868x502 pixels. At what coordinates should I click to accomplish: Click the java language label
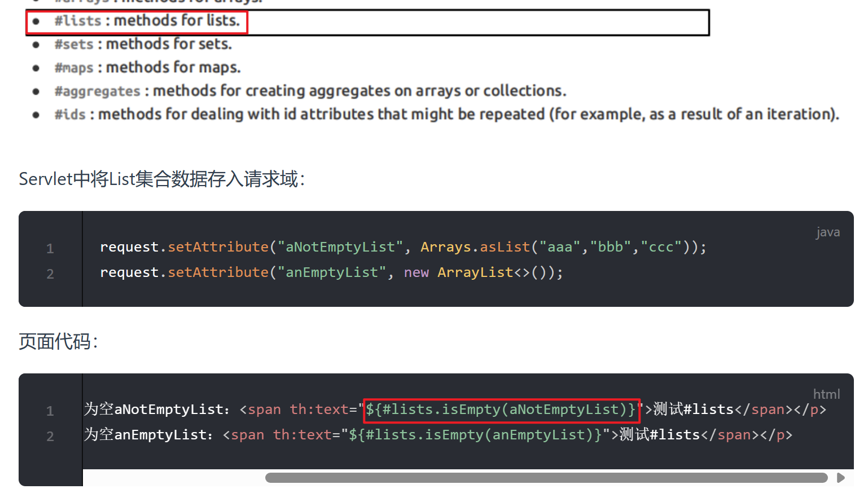(x=827, y=232)
